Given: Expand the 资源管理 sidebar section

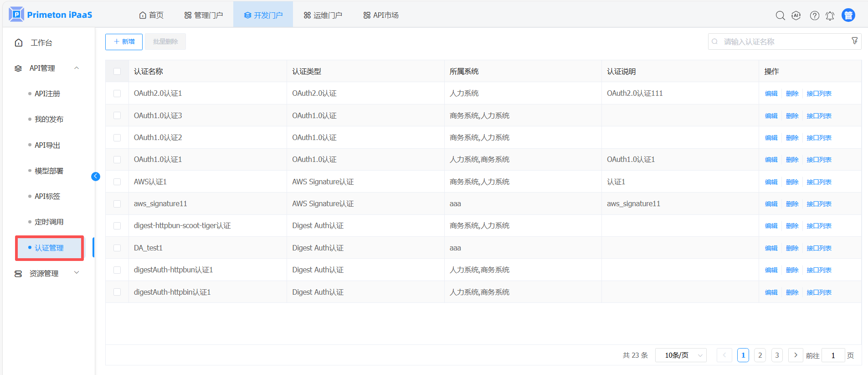Looking at the screenshot, I should click(77, 273).
